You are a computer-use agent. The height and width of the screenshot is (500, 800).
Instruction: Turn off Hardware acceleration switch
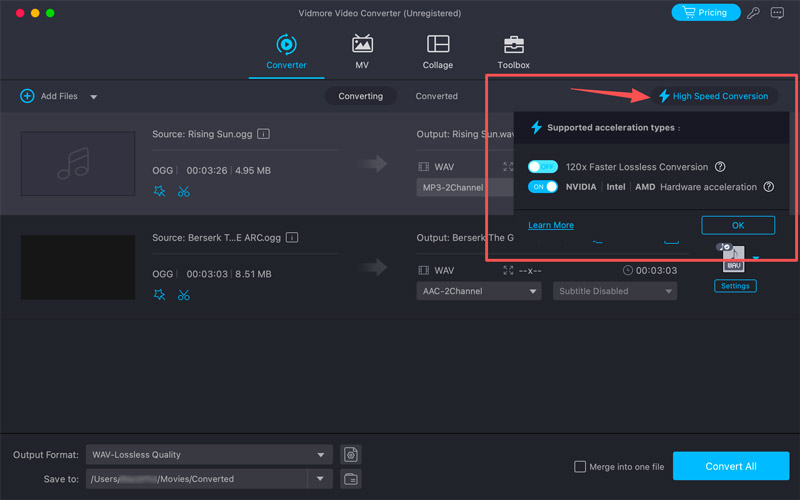(x=543, y=187)
